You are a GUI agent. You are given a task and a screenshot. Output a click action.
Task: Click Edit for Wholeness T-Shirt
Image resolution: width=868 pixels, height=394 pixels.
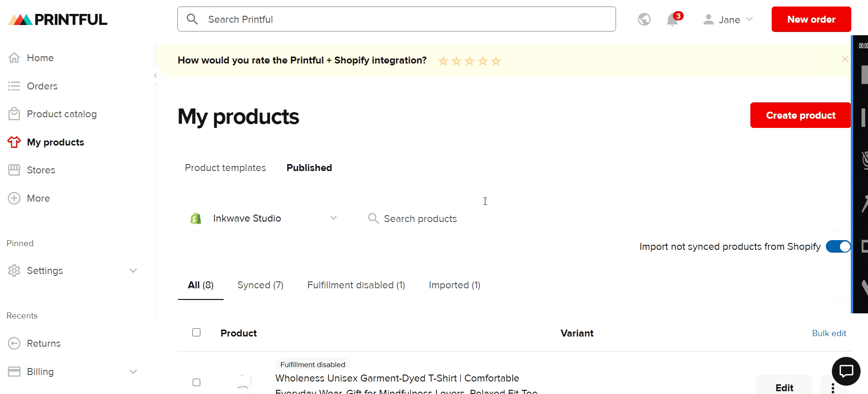pyautogui.click(x=784, y=388)
